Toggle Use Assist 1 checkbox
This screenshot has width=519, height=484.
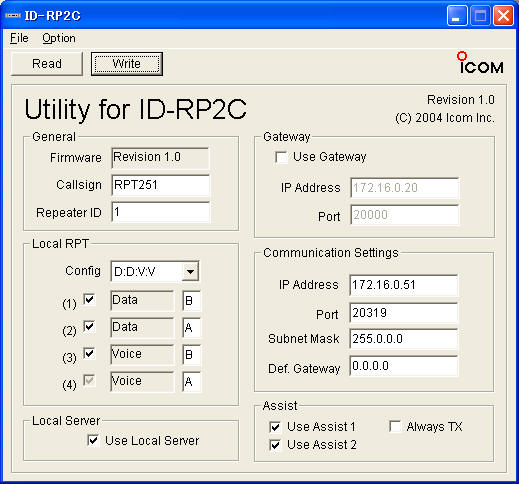[x=275, y=427]
